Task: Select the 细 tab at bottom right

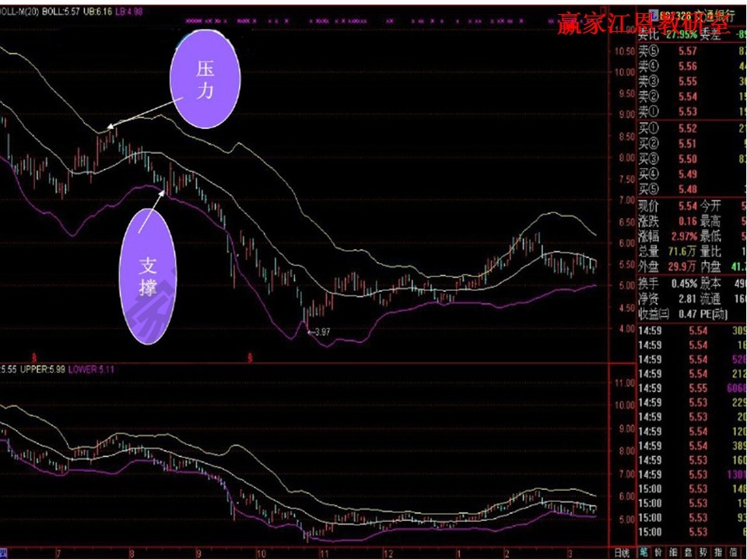Action: click(675, 553)
